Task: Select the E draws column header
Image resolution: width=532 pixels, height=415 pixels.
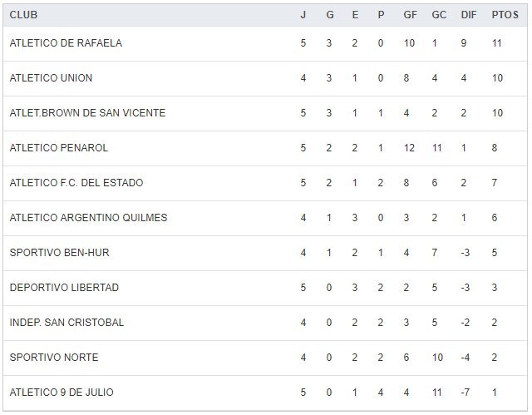Action: pyautogui.click(x=355, y=15)
